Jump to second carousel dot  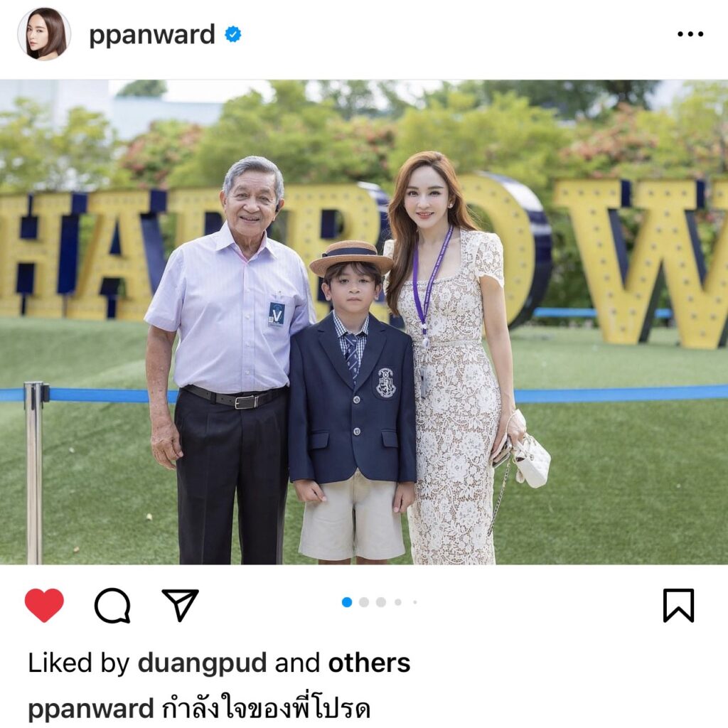coord(364,602)
